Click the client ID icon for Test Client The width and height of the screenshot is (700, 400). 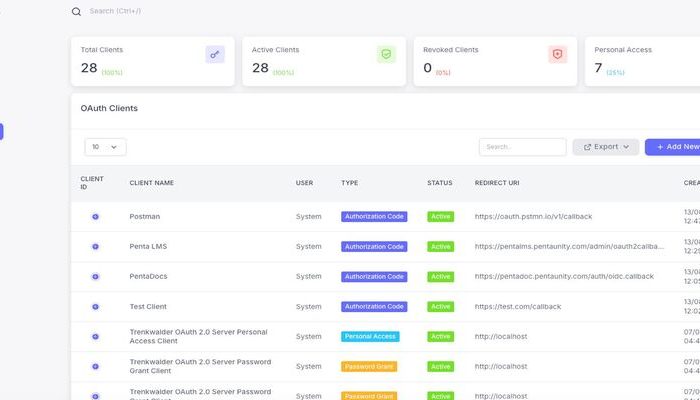tap(96, 306)
